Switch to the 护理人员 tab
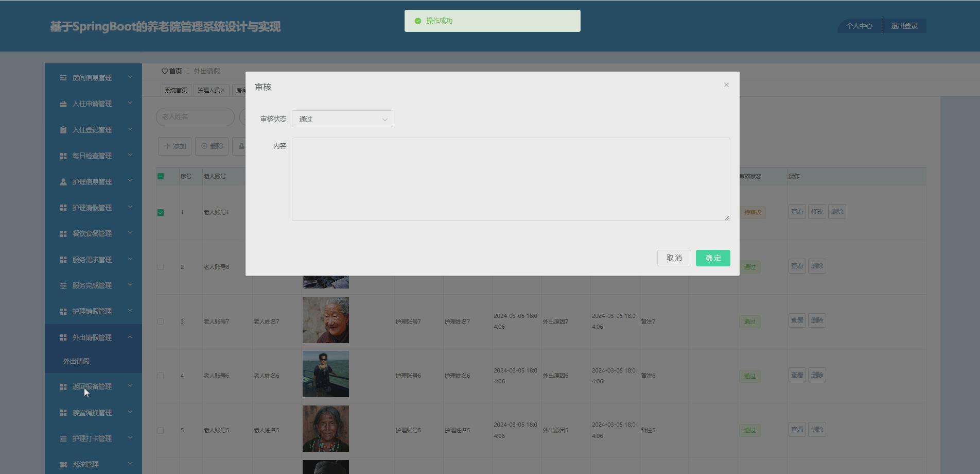 coord(208,90)
